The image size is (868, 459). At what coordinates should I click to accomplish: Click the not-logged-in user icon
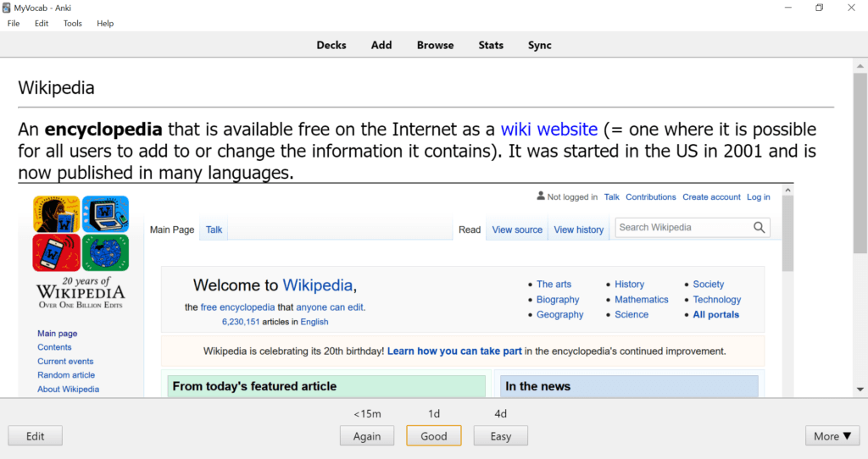pyautogui.click(x=541, y=196)
